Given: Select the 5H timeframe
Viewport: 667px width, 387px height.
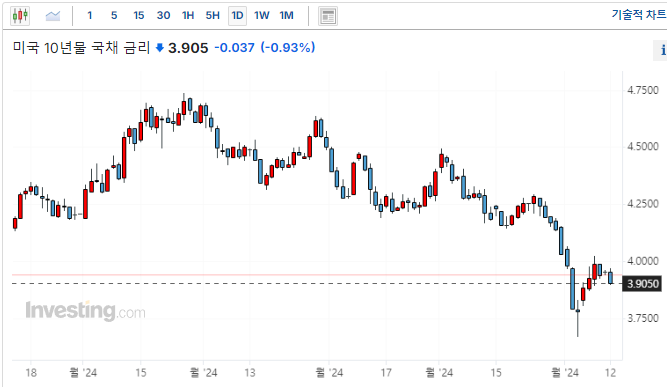Looking at the screenshot, I should (x=213, y=16).
